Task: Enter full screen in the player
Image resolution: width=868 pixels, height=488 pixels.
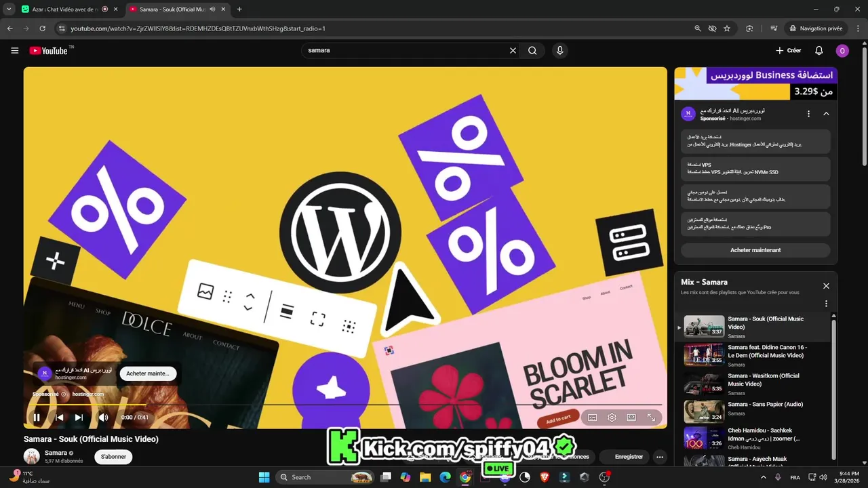Action: (651, 418)
